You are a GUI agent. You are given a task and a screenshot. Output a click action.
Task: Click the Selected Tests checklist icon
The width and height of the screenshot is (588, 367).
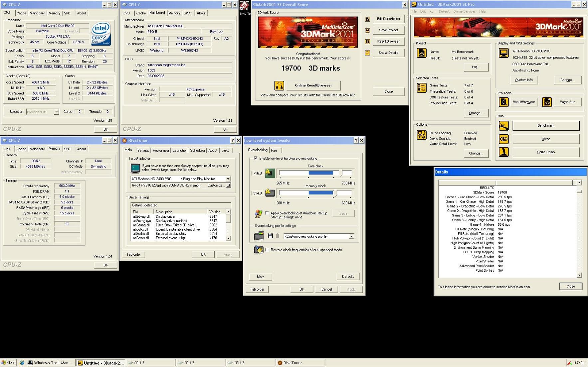(x=421, y=88)
